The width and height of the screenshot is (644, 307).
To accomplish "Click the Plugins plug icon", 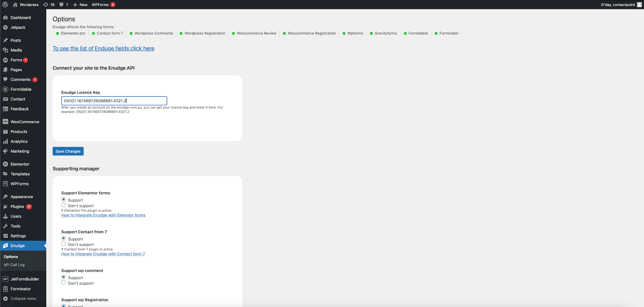I will coord(5,207).
